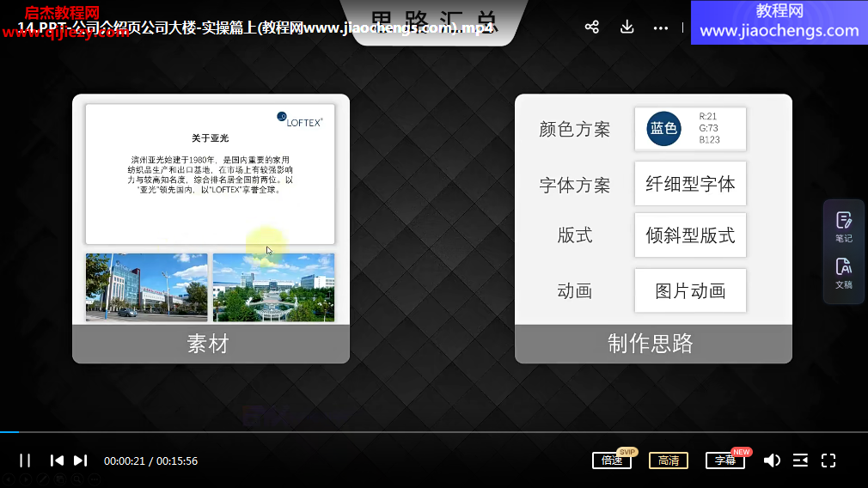Click the 颜色方案 label

[x=575, y=129]
